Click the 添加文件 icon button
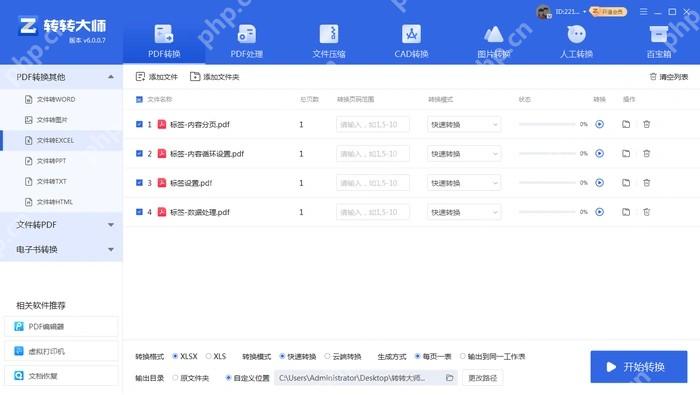The height and width of the screenshot is (395, 700). click(x=140, y=77)
